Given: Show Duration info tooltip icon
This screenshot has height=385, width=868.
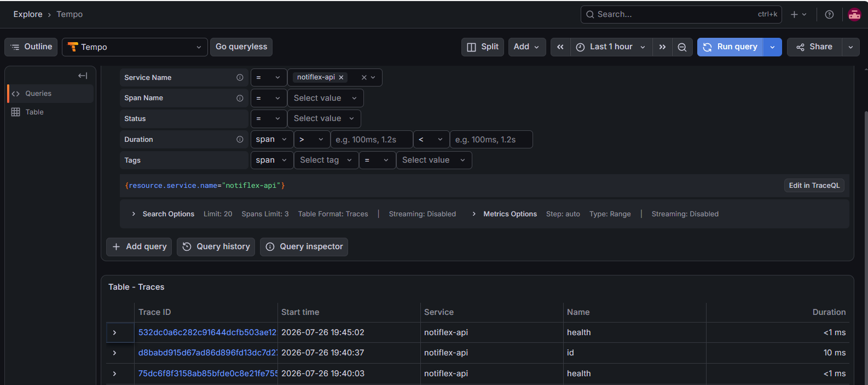Looking at the screenshot, I should point(240,140).
